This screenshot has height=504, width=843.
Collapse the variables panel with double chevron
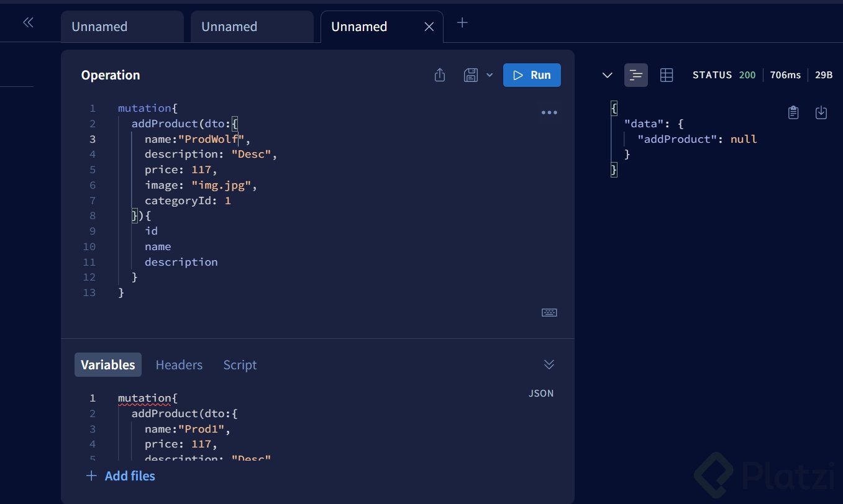pyautogui.click(x=549, y=364)
